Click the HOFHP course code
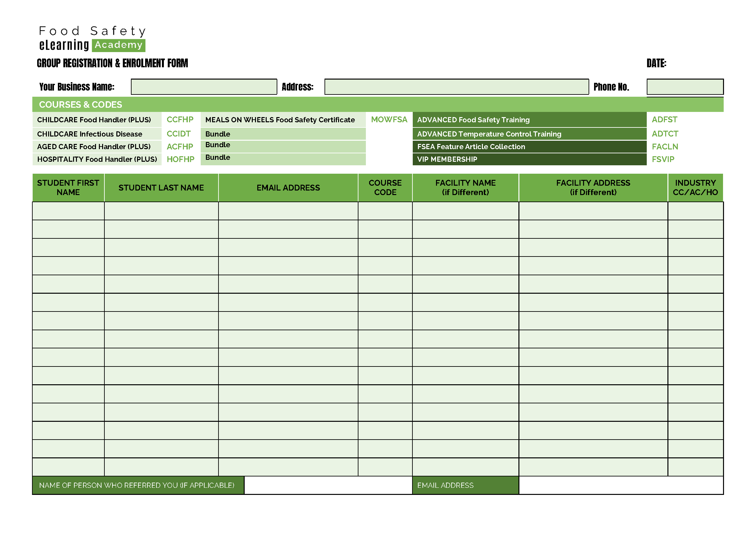756x535 pixels. pyautogui.click(x=180, y=159)
